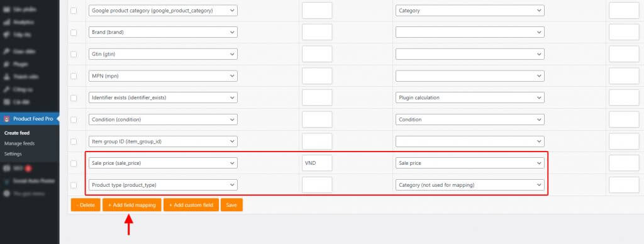Tick the Product type row checkbox
The width and height of the screenshot is (644, 244).
click(x=74, y=186)
